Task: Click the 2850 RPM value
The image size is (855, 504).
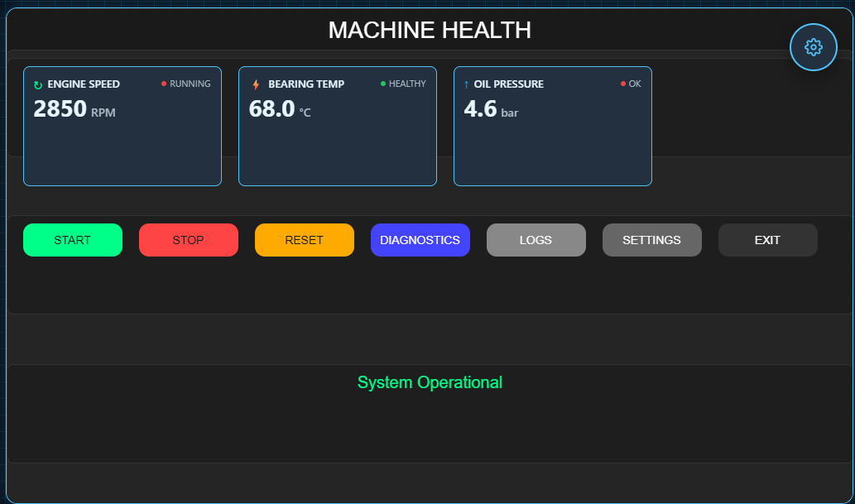Action: 74,109
